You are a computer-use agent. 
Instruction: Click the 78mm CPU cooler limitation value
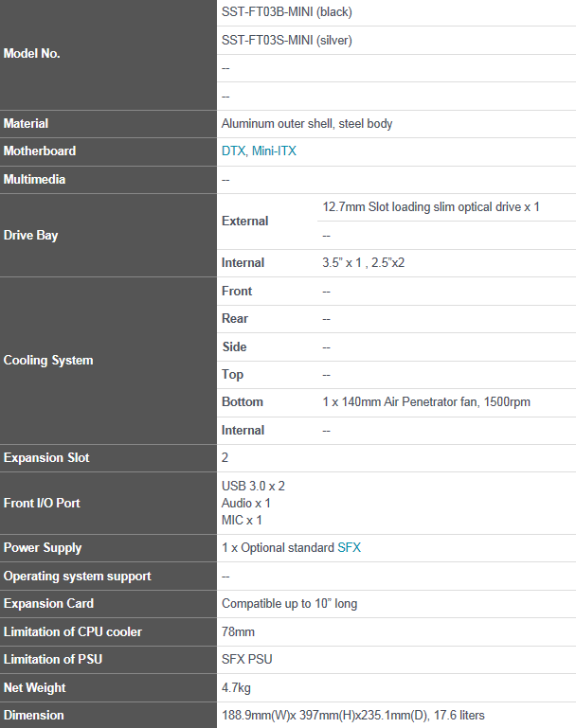[x=238, y=631]
